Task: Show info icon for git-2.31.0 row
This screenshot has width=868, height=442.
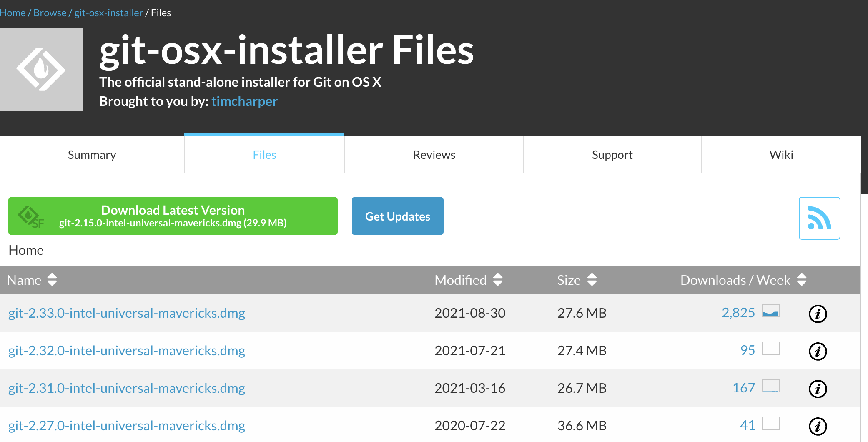Action: click(x=818, y=389)
